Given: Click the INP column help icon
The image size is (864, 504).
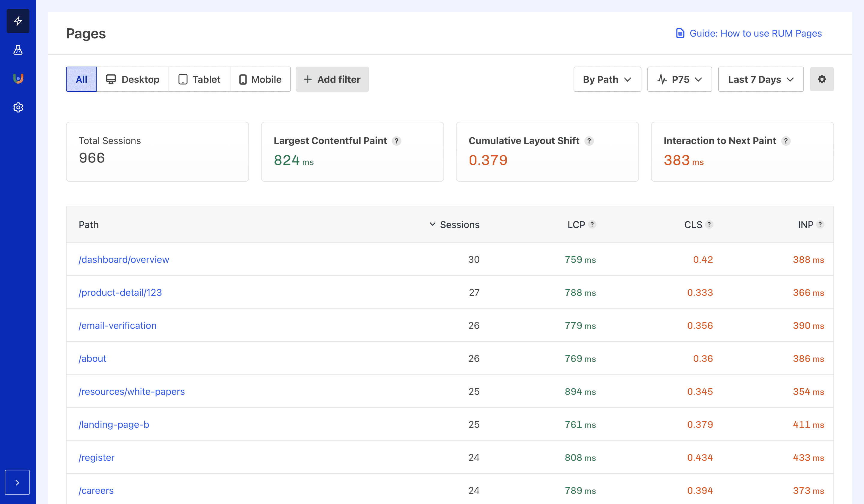Looking at the screenshot, I should pos(820,224).
